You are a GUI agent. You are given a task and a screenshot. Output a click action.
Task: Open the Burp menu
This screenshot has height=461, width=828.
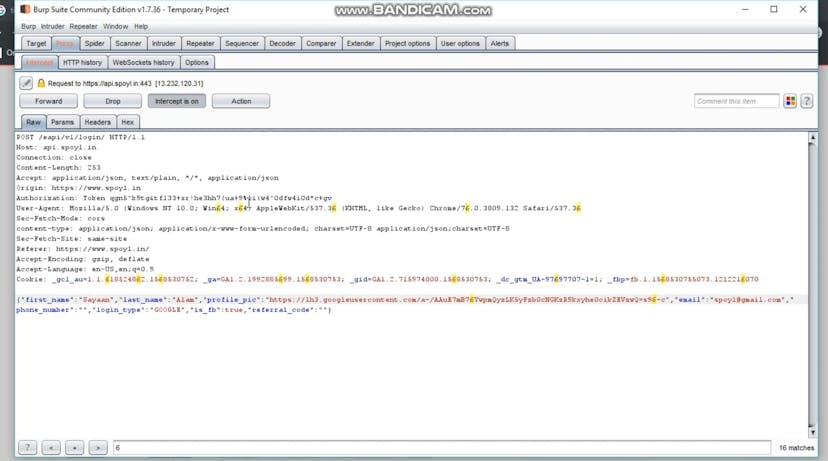[29, 26]
